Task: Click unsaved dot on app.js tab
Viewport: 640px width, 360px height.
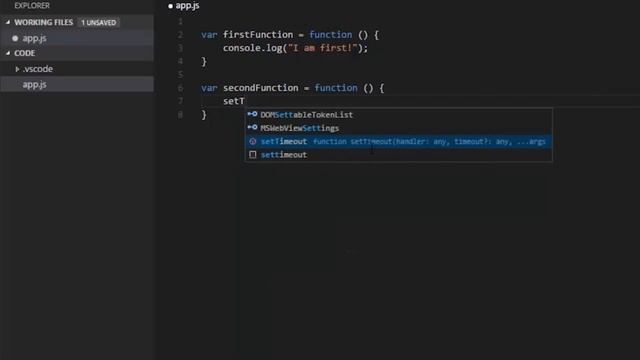Action: click(170, 6)
